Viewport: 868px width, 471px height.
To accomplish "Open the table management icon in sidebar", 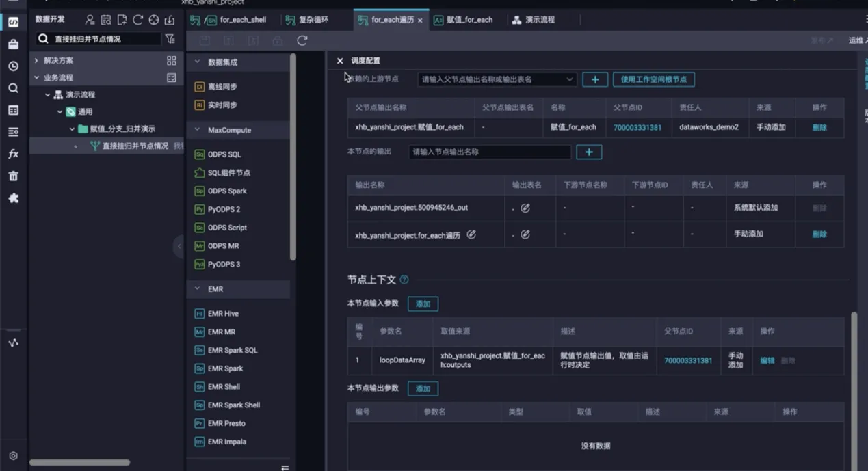I will (13, 110).
